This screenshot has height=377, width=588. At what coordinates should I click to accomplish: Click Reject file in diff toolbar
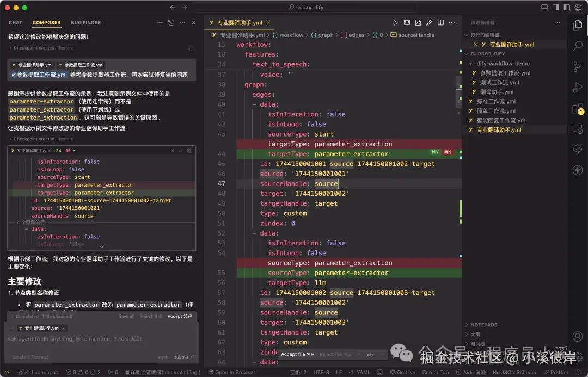click(x=335, y=354)
